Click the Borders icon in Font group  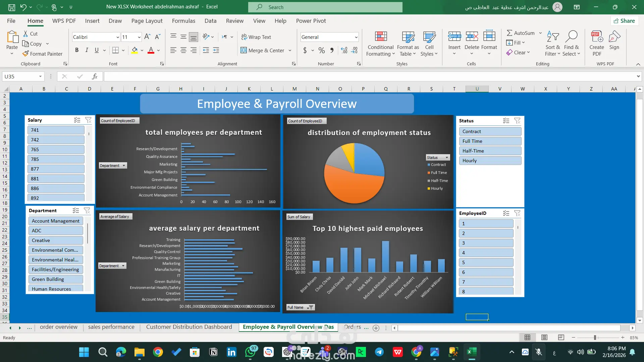115,50
